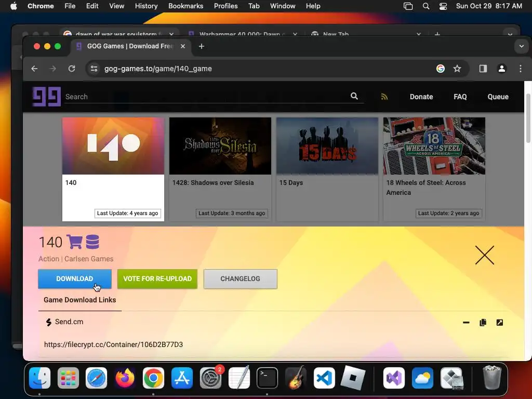Open the tab search dropdown arrow
This screenshot has height=399, width=532.
pos(522,46)
